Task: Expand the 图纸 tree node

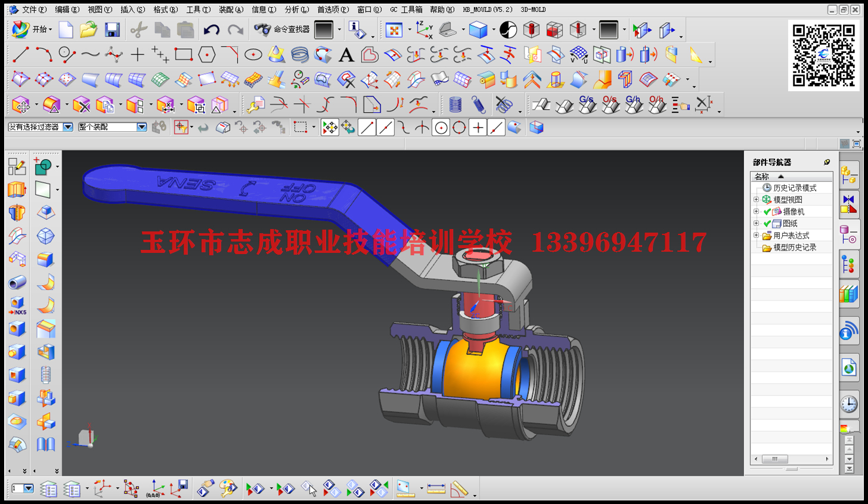Action: click(x=757, y=224)
